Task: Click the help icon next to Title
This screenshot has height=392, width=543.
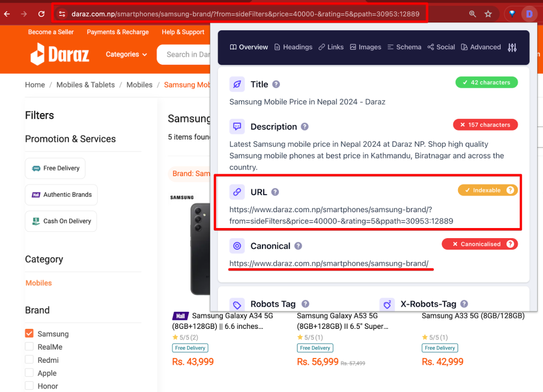Action: click(276, 84)
